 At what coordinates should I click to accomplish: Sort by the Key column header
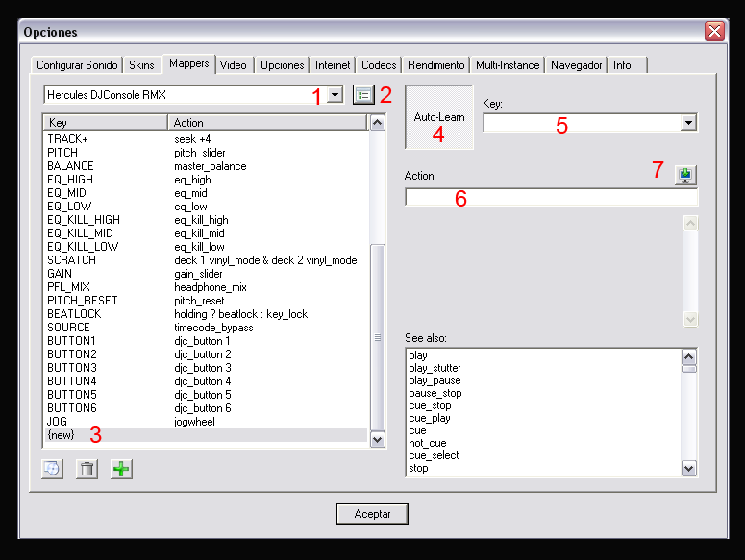106,122
